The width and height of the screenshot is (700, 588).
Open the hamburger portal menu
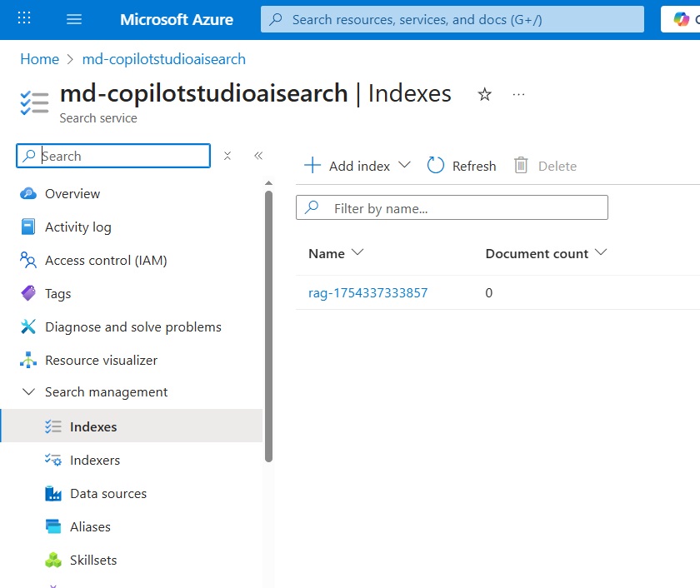click(74, 19)
